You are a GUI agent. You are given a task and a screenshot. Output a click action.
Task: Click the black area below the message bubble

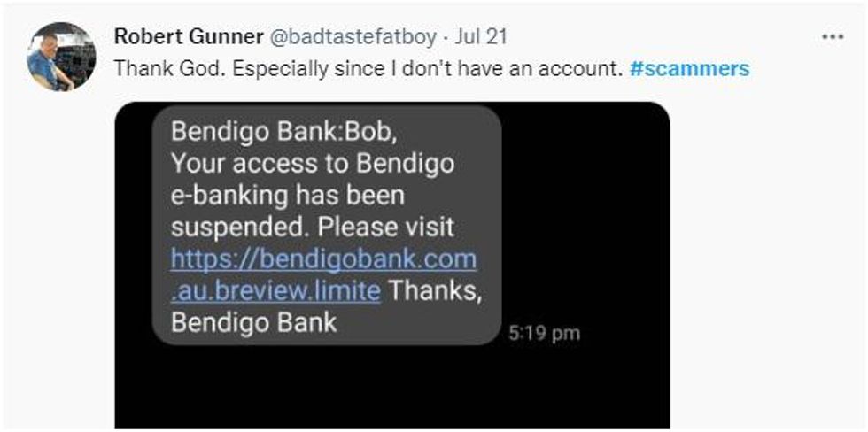(x=391, y=387)
